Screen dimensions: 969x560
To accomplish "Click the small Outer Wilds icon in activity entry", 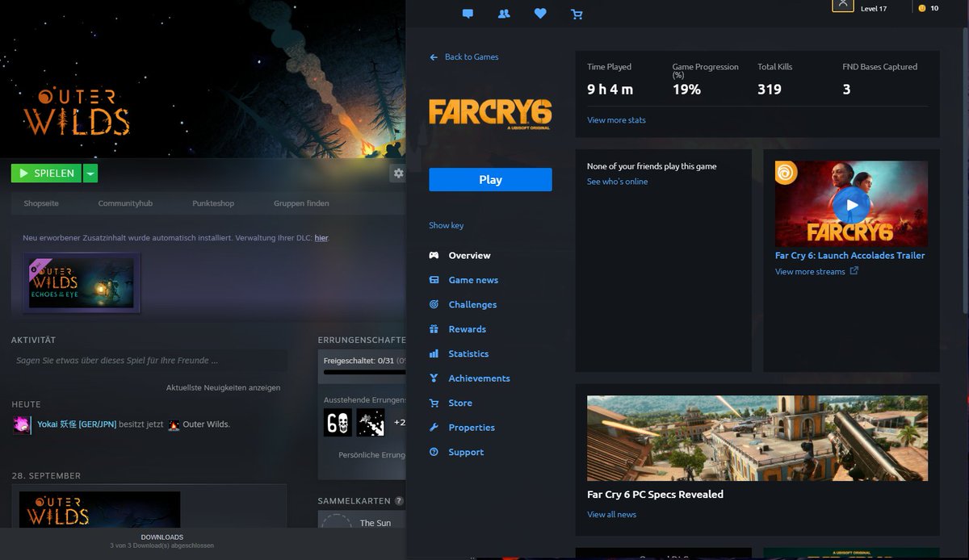I will (174, 424).
